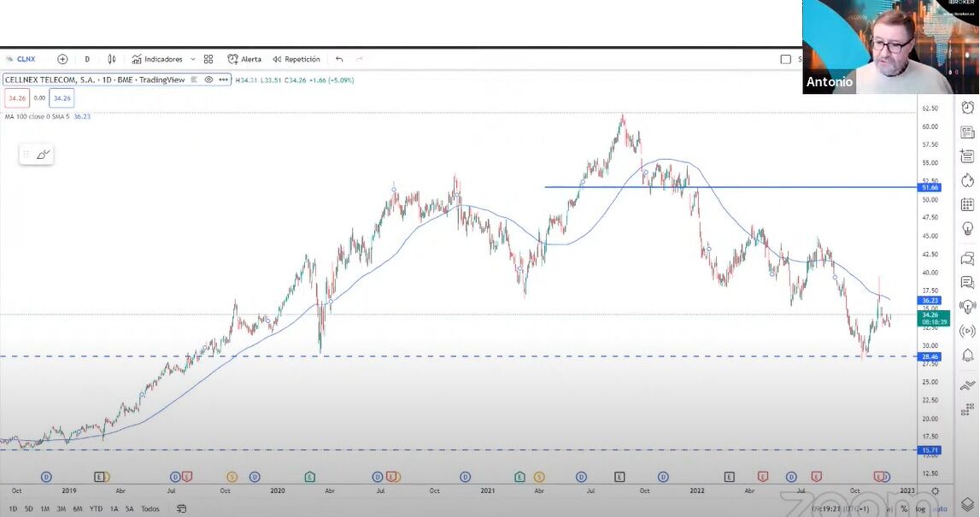Select the 1D date range
Screen dimensions: 980x517
coord(13,508)
